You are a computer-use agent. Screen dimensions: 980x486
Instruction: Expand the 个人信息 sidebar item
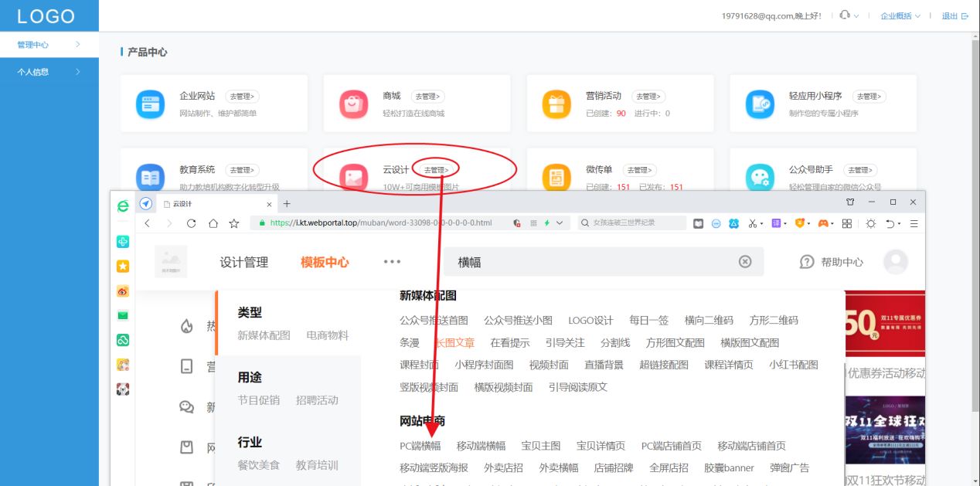(49, 72)
